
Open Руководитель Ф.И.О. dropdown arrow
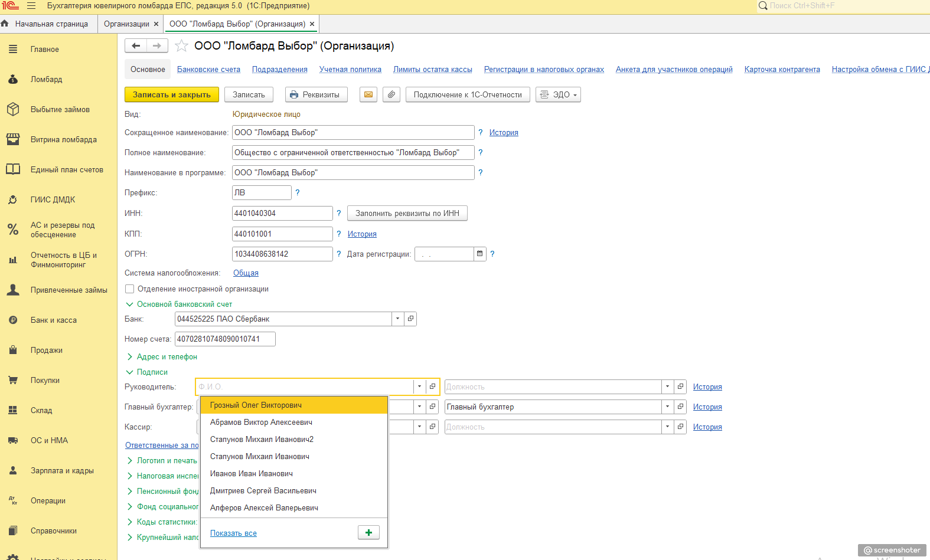[x=420, y=387]
